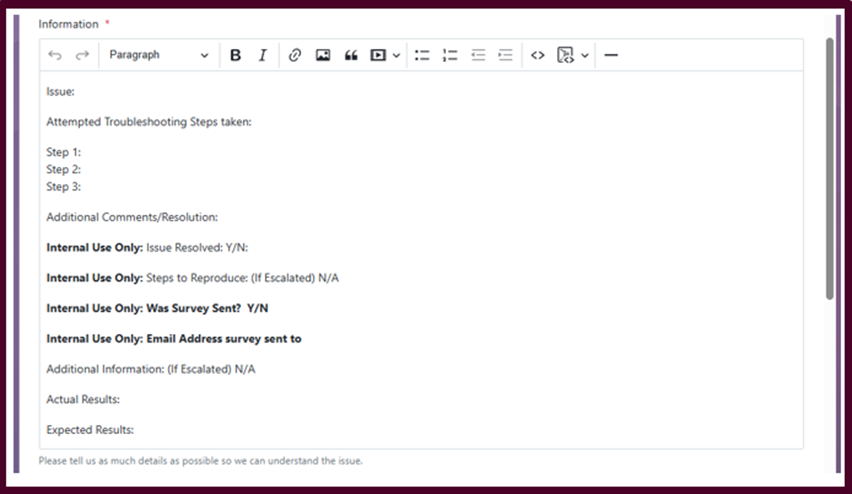Click the Redo arrow icon
The width and height of the screenshot is (852, 494).
[x=82, y=56]
